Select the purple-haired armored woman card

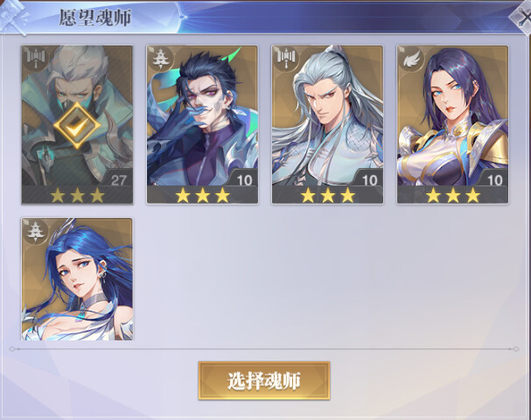coord(453,124)
